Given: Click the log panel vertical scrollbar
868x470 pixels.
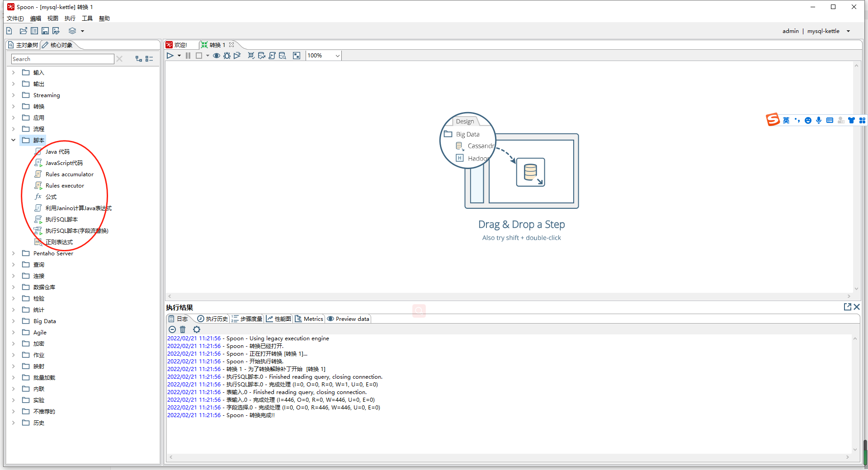Looking at the screenshot, I should point(855,393).
